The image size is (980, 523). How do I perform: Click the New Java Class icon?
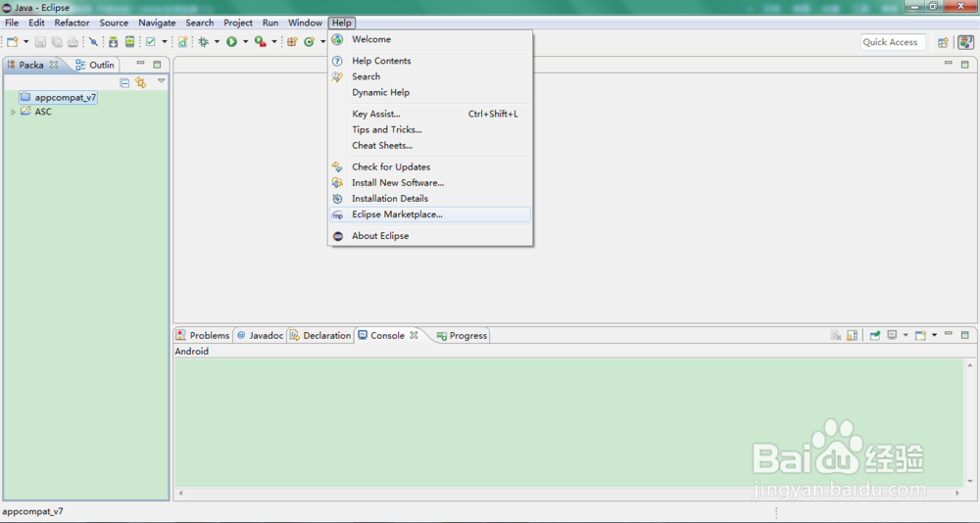click(x=309, y=42)
